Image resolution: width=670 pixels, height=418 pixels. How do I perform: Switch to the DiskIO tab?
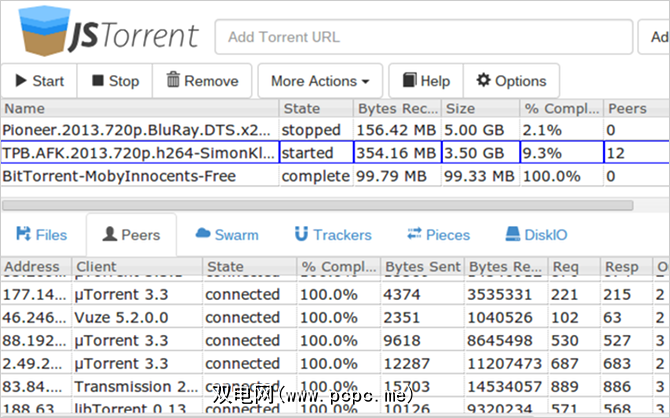coord(536,235)
